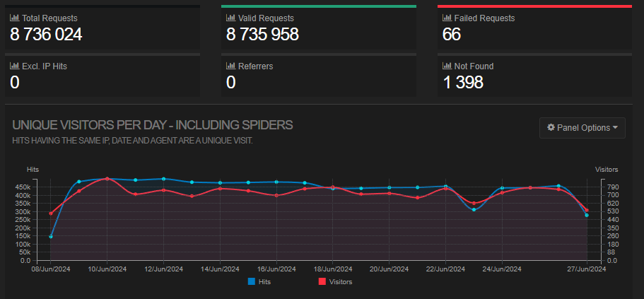Click the 18/Jun/2024 x-axis date label
The image size is (644, 299).
click(x=333, y=269)
